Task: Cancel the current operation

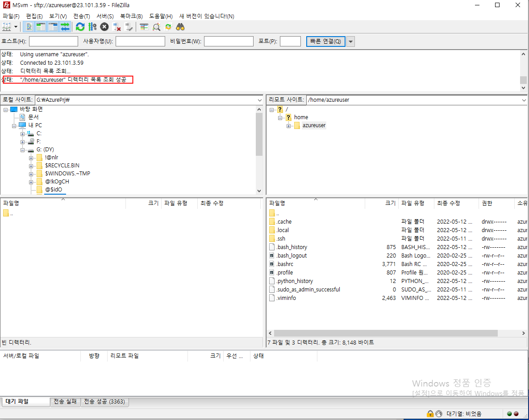Action: click(x=104, y=27)
